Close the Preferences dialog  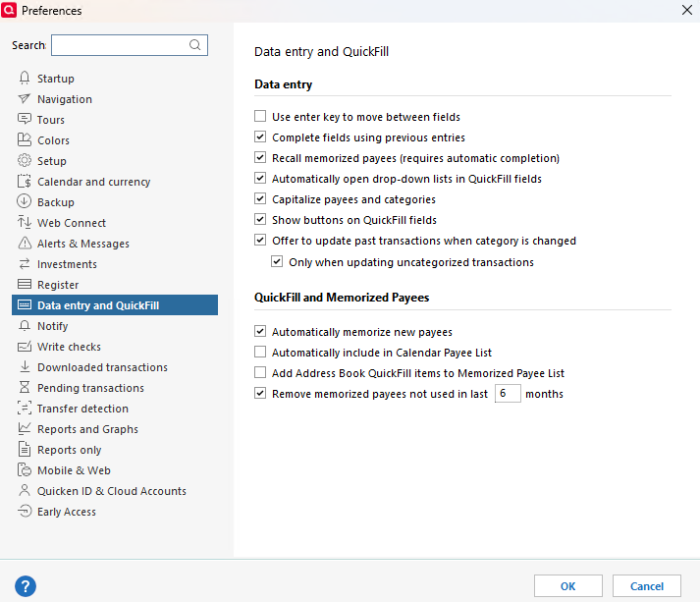(687, 10)
